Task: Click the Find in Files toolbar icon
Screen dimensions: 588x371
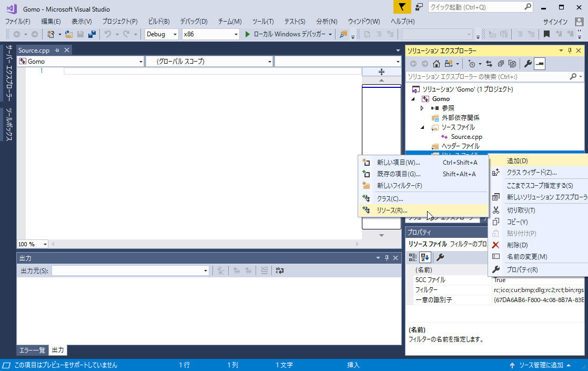Action: pyautogui.click(x=343, y=34)
